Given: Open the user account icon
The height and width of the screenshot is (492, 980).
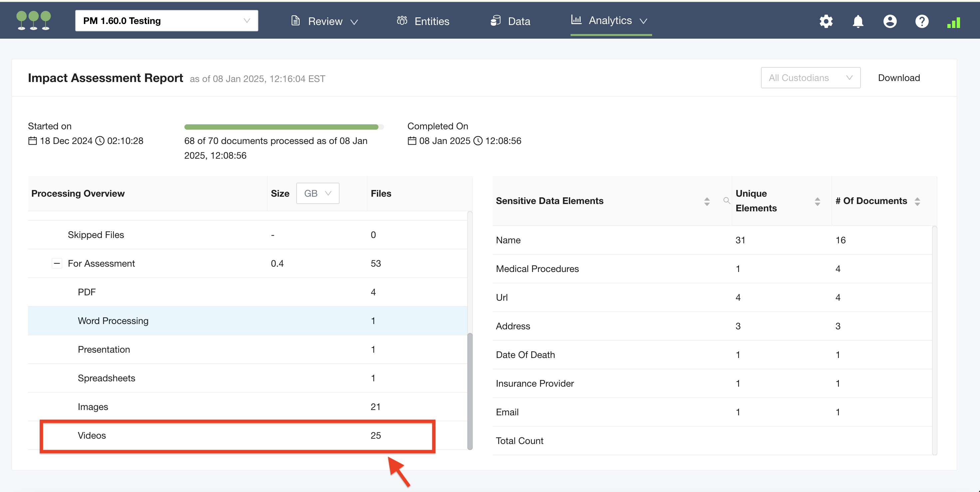Looking at the screenshot, I should pyautogui.click(x=890, y=21).
